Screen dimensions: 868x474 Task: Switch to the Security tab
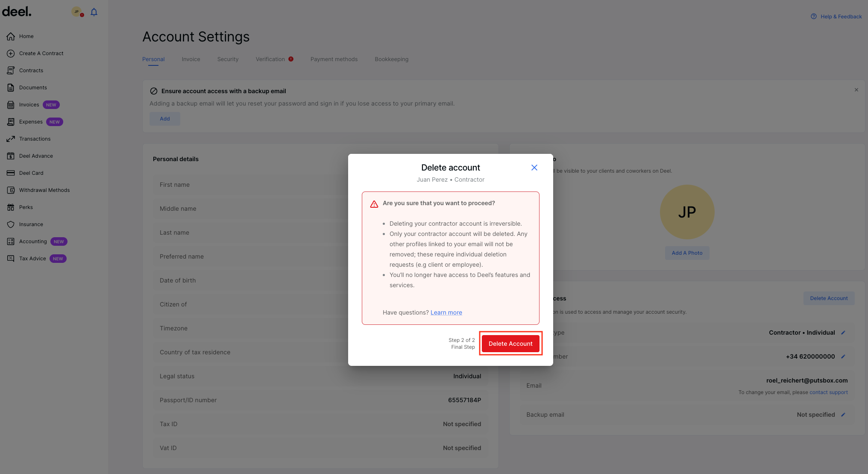point(228,59)
